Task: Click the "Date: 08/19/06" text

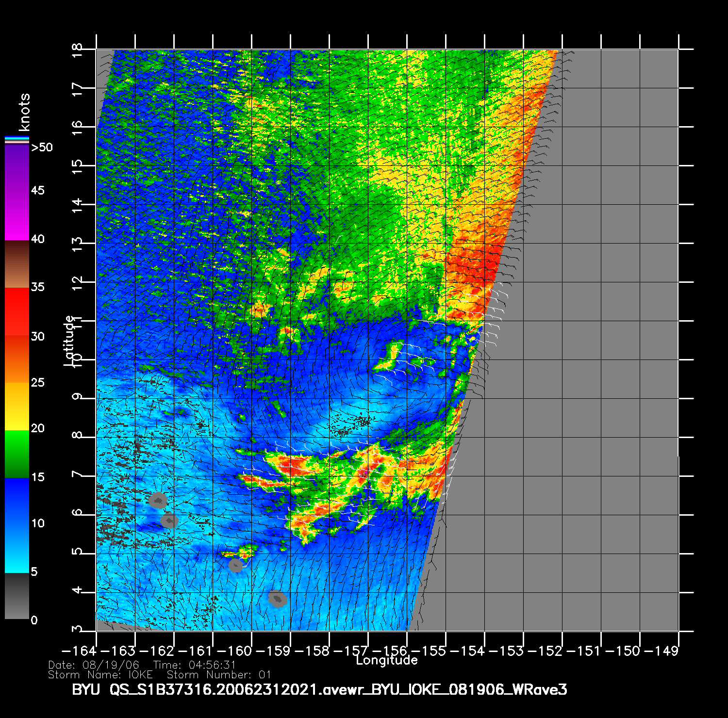Action: (94, 665)
